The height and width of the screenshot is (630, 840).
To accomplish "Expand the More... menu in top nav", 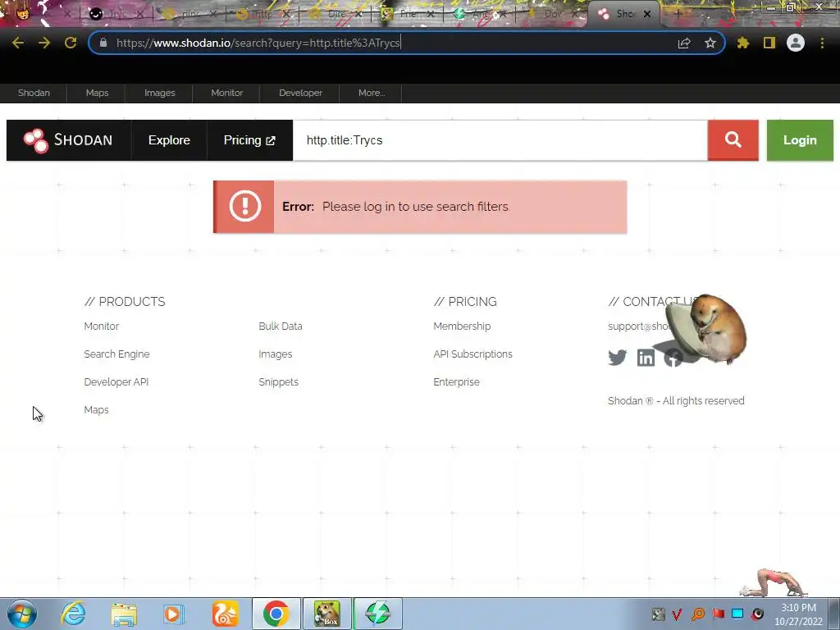I will [372, 93].
